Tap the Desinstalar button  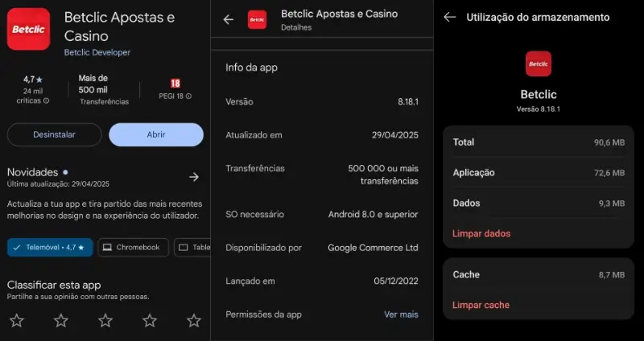[x=54, y=134]
